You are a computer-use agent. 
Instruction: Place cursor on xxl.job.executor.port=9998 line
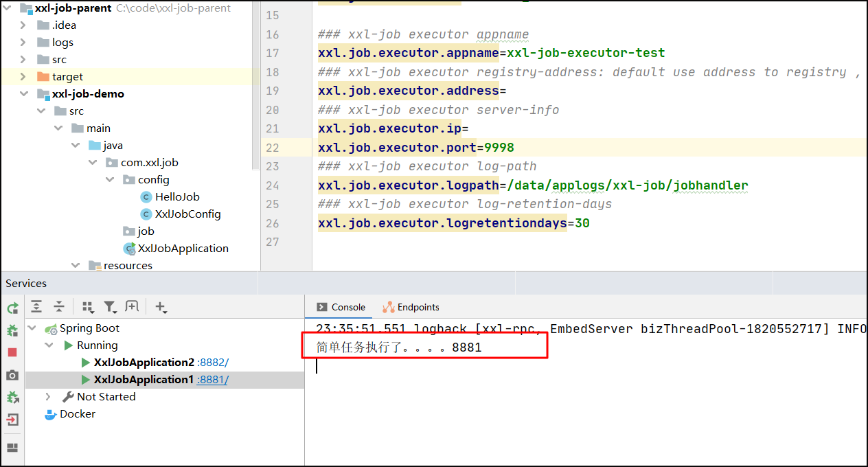(x=416, y=148)
